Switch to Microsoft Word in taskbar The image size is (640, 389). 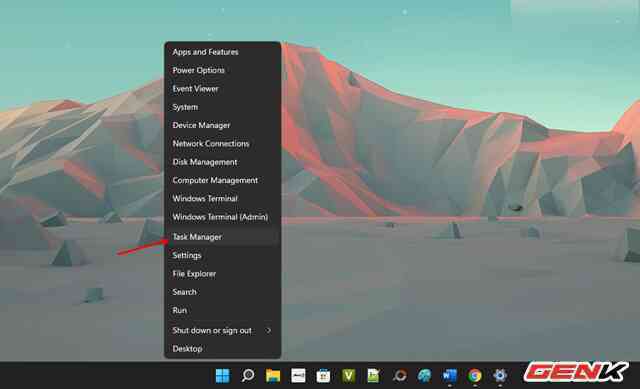(450, 376)
